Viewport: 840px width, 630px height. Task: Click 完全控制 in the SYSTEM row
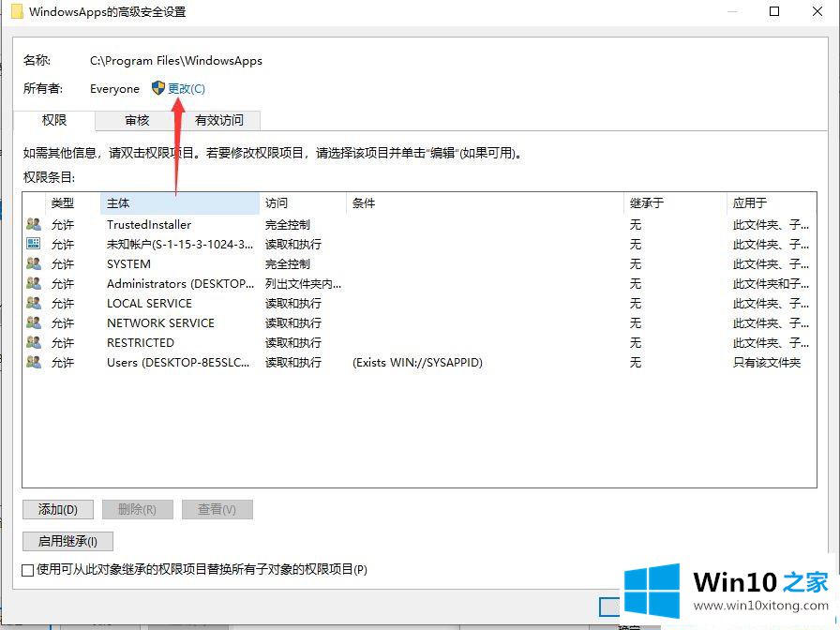288,264
